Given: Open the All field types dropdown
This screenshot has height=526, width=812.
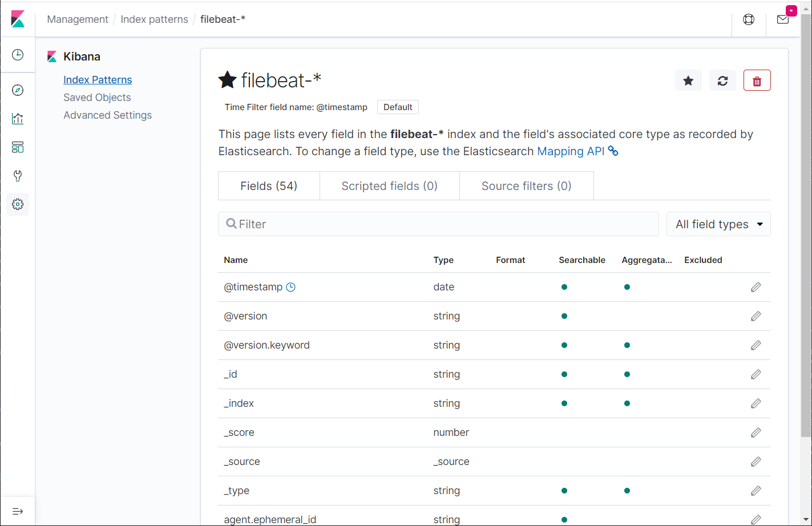Looking at the screenshot, I should tap(718, 224).
